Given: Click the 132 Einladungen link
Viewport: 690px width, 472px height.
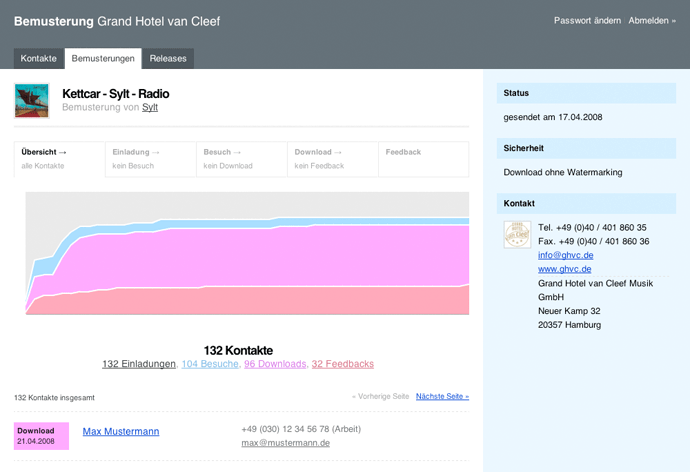Looking at the screenshot, I should (139, 364).
